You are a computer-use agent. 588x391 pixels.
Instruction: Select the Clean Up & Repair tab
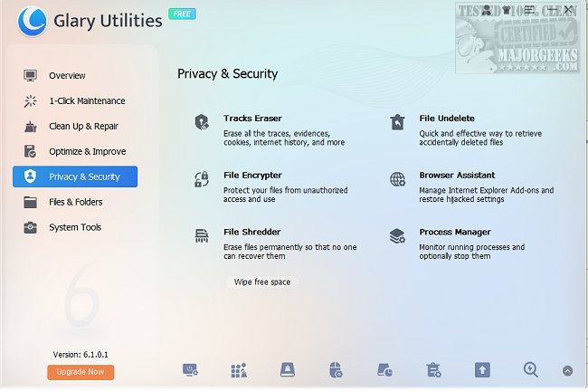coord(83,126)
